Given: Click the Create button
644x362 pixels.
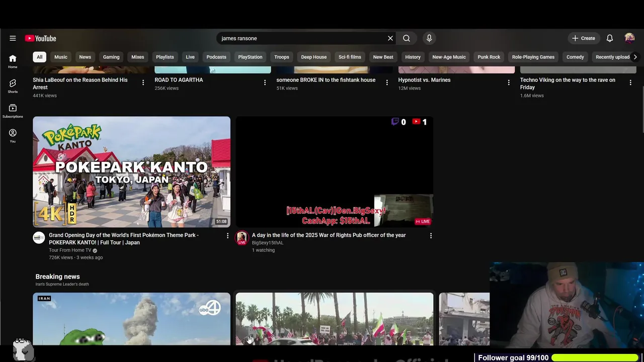Looking at the screenshot, I should coord(583,38).
